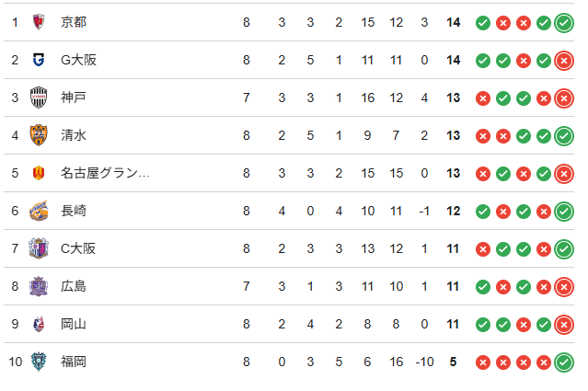This screenshot has width=588, height=391.
Task: Click the 福岡 club logo
Action: [39, 362]
